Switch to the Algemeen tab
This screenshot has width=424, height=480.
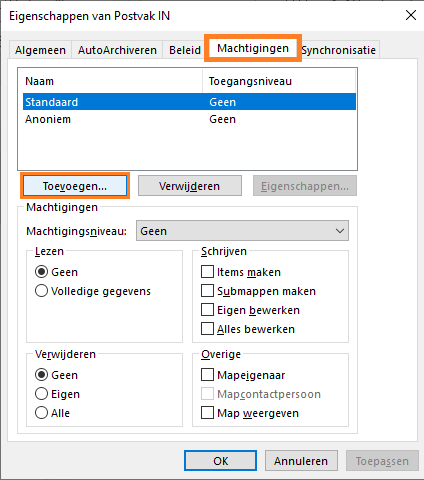(40, 50)
